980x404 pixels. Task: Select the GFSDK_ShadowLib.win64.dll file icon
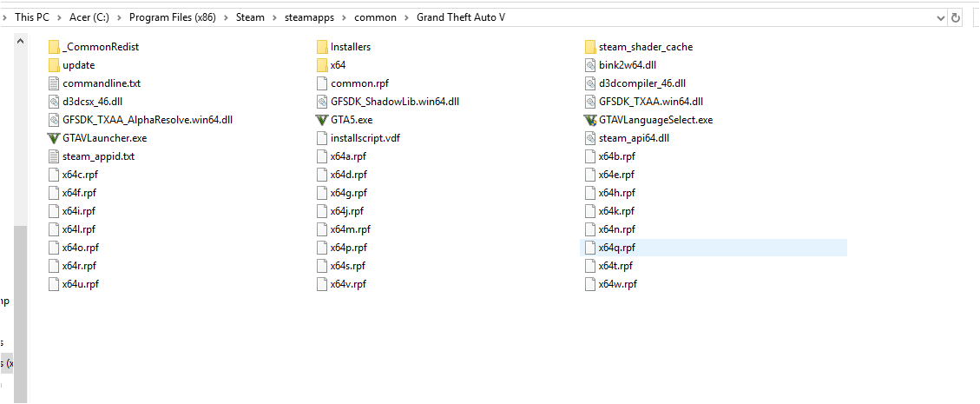pos(322,102)
